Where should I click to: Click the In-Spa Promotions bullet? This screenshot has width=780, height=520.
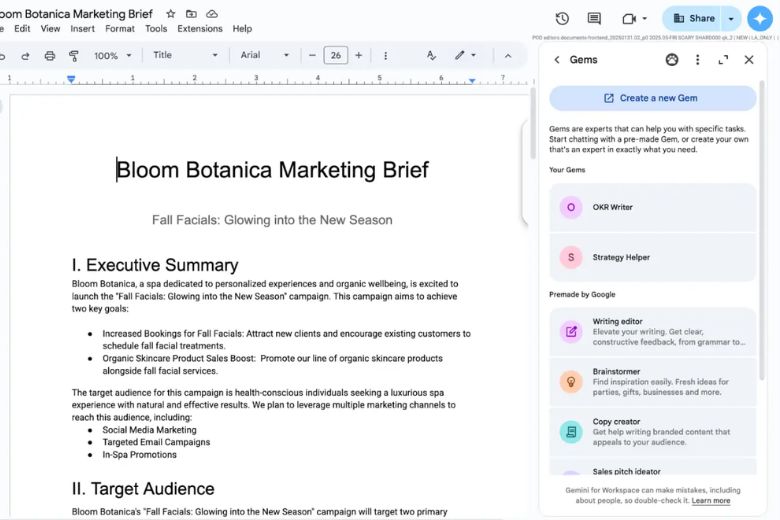(139, 455)
